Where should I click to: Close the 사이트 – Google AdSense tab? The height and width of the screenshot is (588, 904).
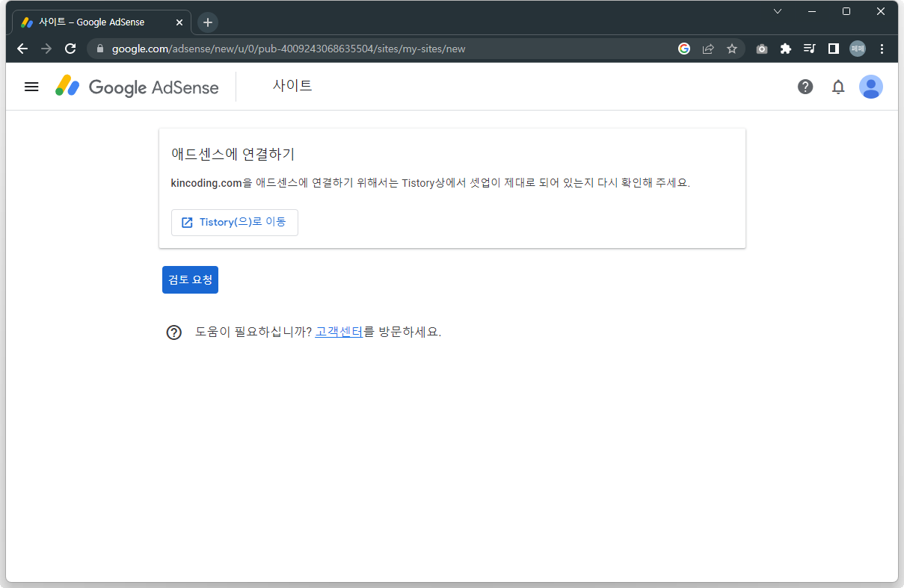coord(179,22)
